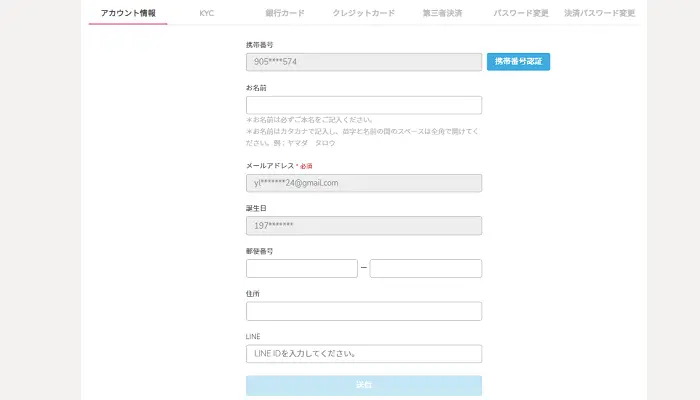This screenshot has height=400, width=700.
Task: Open the KYC tab
Action: pos(207,13)
